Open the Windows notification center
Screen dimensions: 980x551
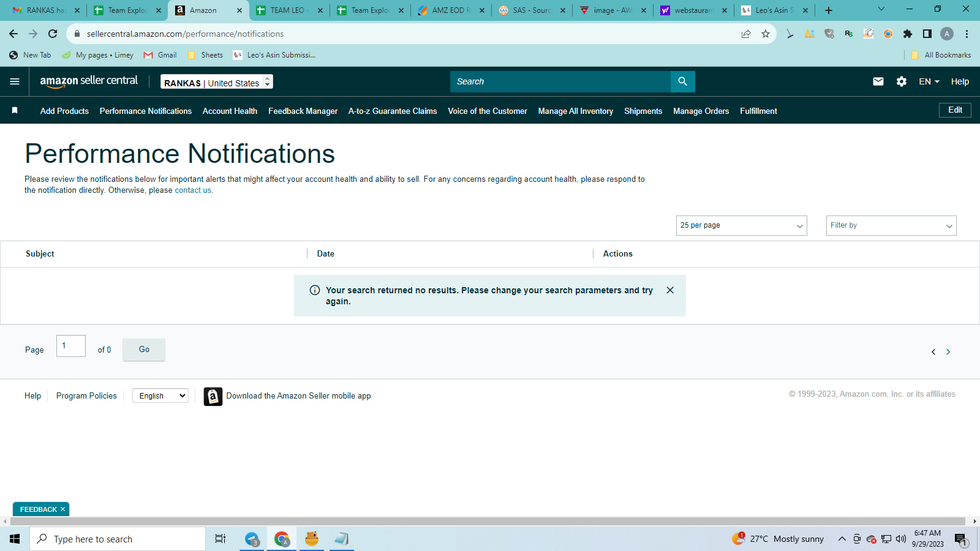pos(960,539)
